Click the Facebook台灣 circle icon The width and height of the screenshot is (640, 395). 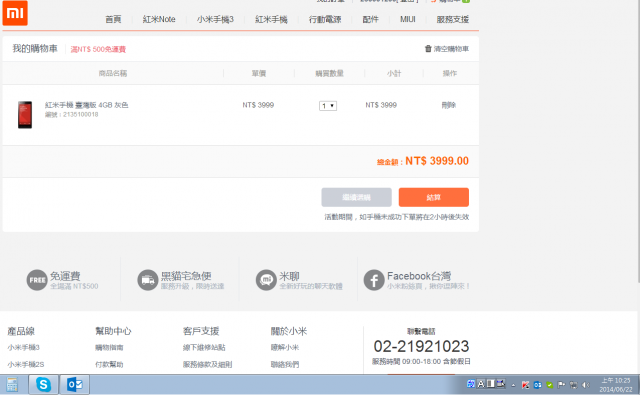click(x=374, y=280)
